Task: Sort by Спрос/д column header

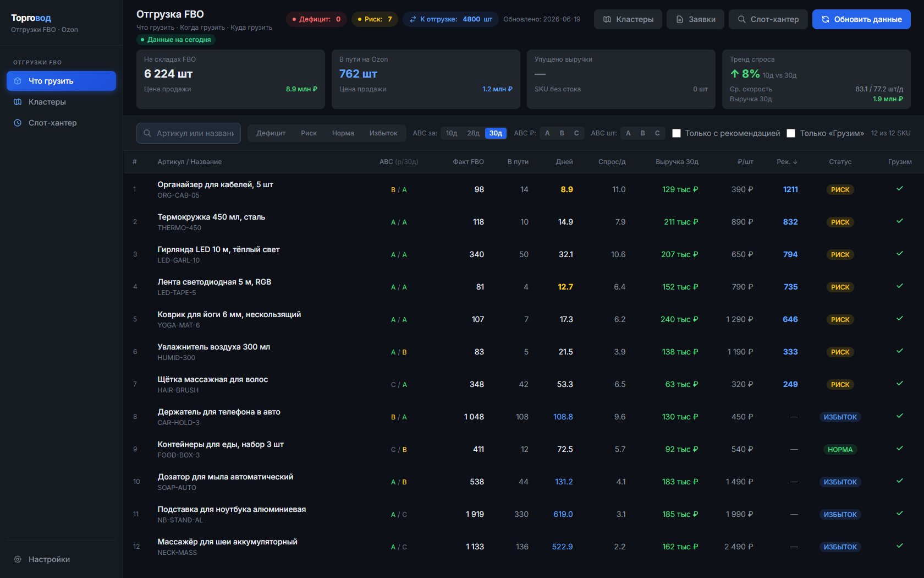Action: click(x=612, y=162)
